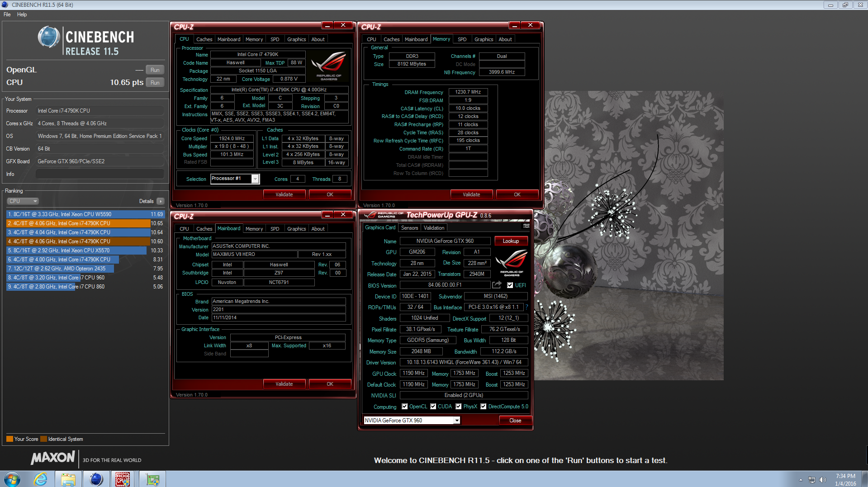Click OK in the CPU-Z processor window

click(x=330, y=194)
